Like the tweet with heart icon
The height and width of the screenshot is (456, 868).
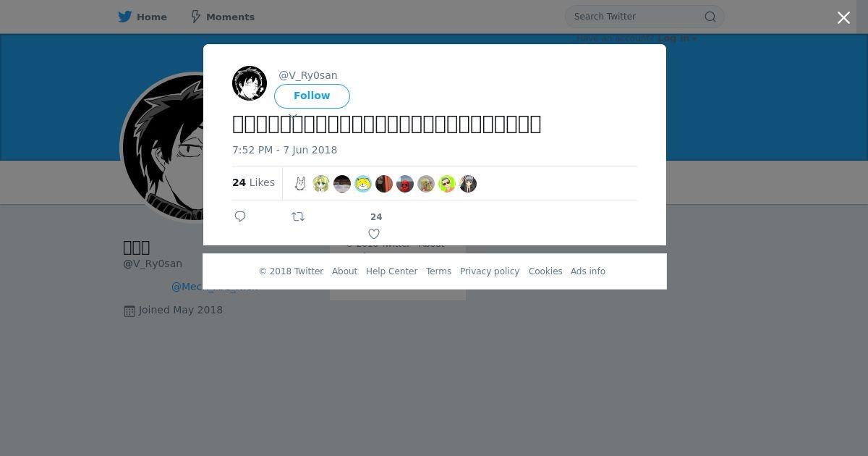(x=374, y=234)
